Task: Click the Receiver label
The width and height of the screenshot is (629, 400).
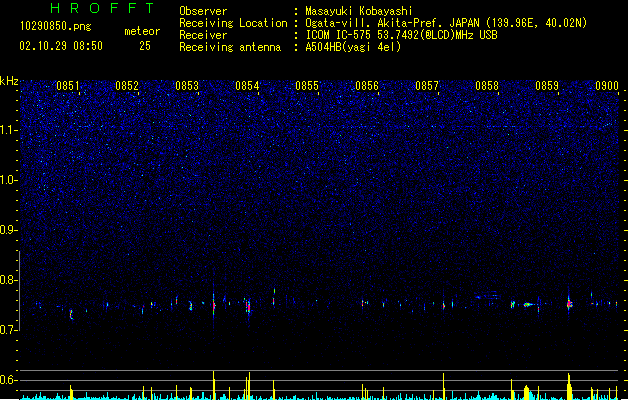Action: (x=203, y=35)
